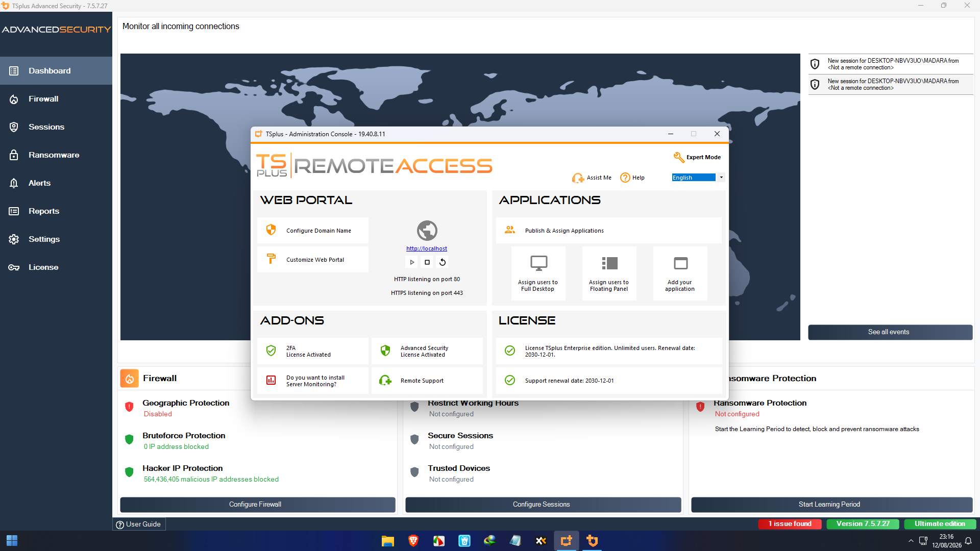This screenshot has height=551, width=980.
Task: Click Add your application window icon
Action: [x=680, y=263]
